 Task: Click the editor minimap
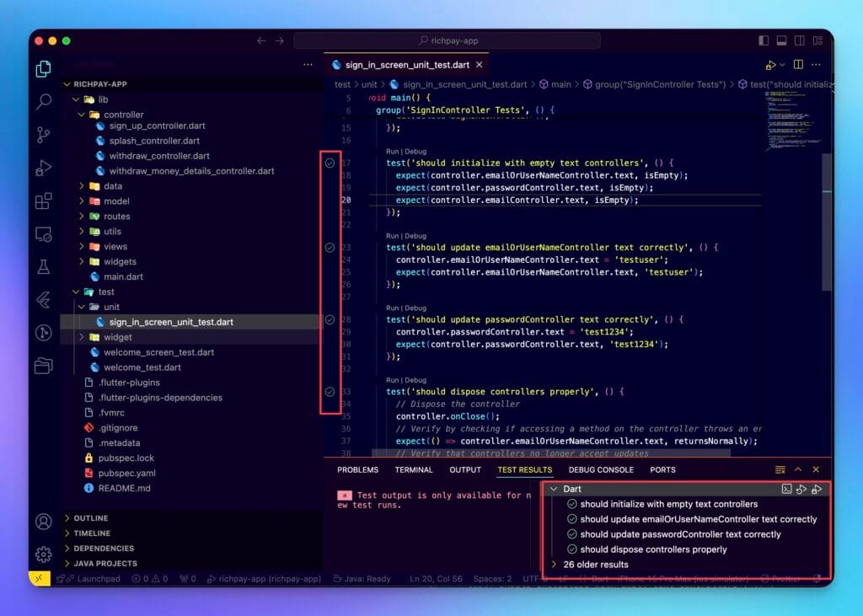[x=792, y=121]
